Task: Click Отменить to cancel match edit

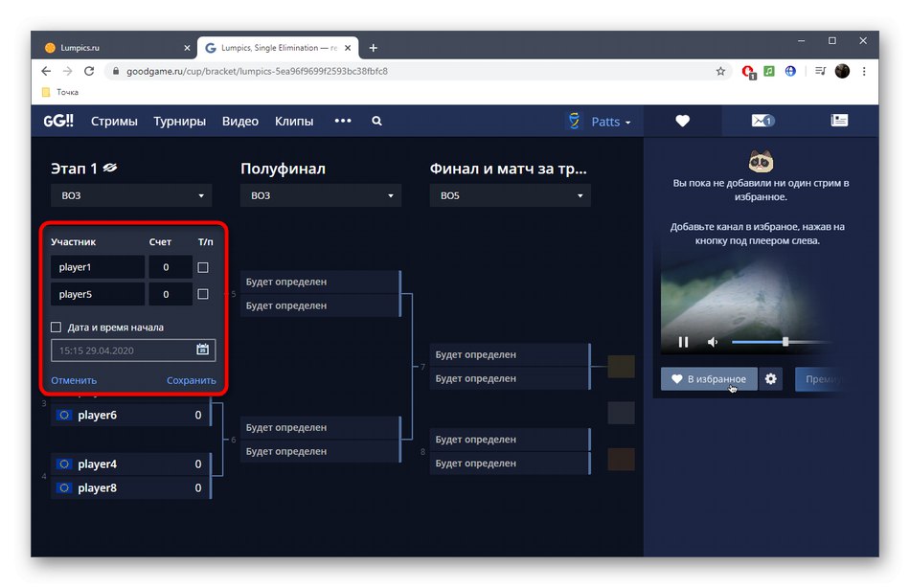Action: (x=74, y=381)
